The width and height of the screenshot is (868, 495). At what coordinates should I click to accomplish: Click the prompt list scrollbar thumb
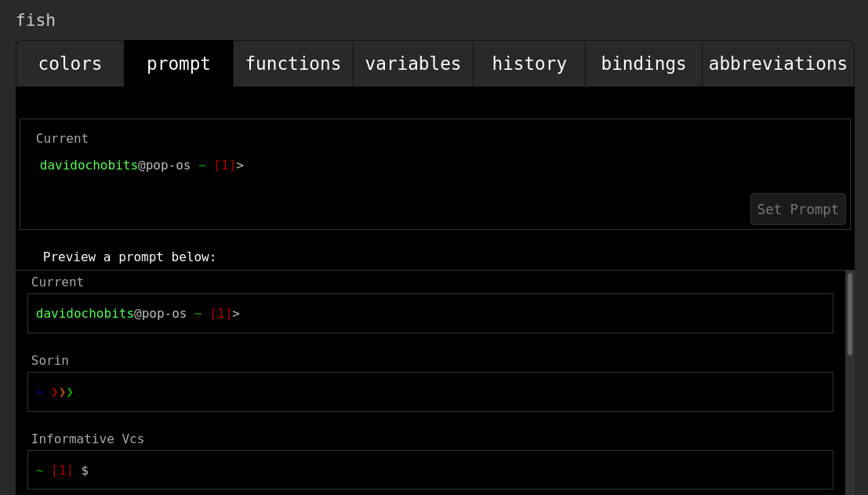tap(850, 314)
